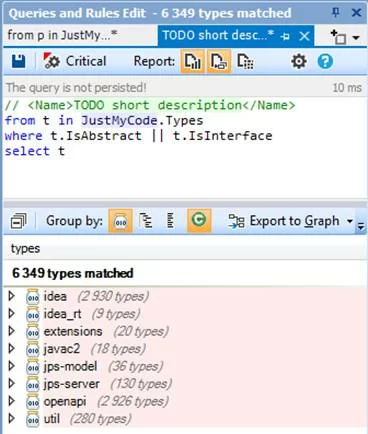Click the '10 ms' execution time
Screen dimensions: 368x434
[347, 88]
